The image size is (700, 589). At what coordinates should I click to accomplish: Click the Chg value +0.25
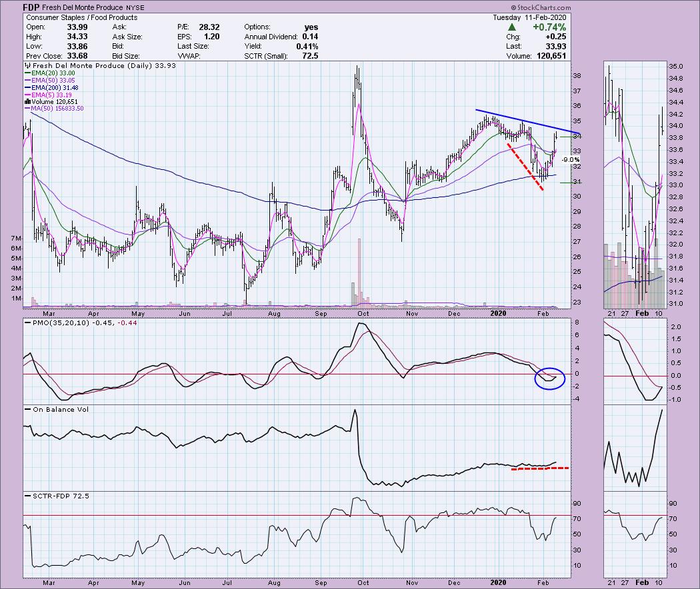[x=556, y=37]
